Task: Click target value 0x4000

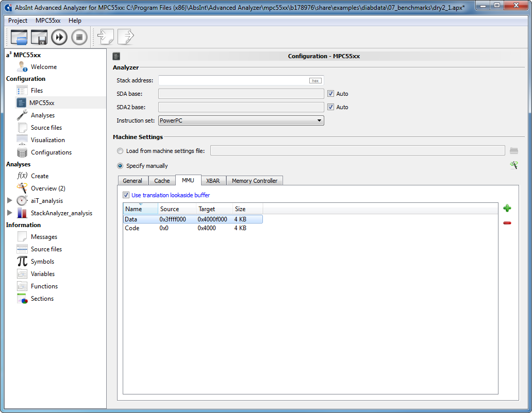Action: tap(207, 228)
